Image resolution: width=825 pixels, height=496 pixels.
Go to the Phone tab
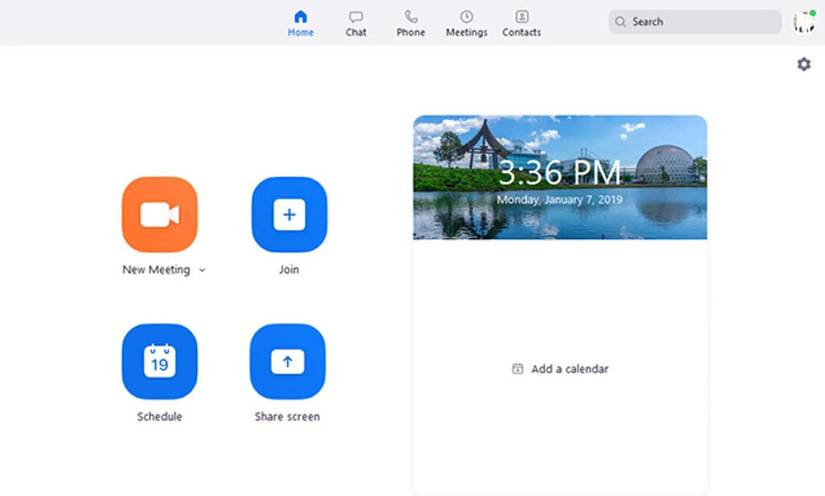(x=410, y=23)
